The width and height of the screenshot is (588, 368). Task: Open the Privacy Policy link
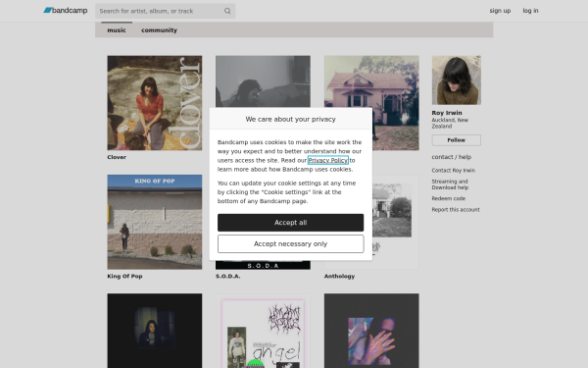pyautogui.click(x=328, y=160)
